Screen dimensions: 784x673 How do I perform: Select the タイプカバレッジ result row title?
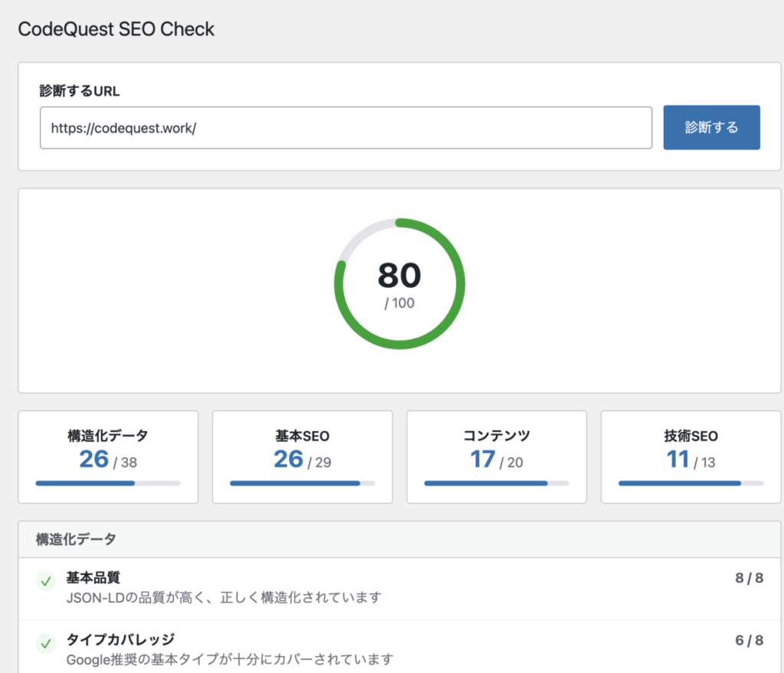point(120,639)
